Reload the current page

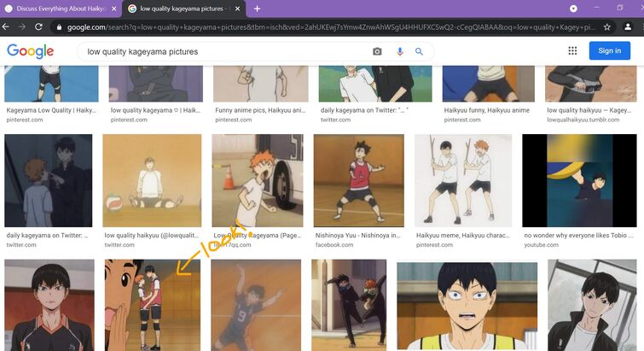coord(38,26)
